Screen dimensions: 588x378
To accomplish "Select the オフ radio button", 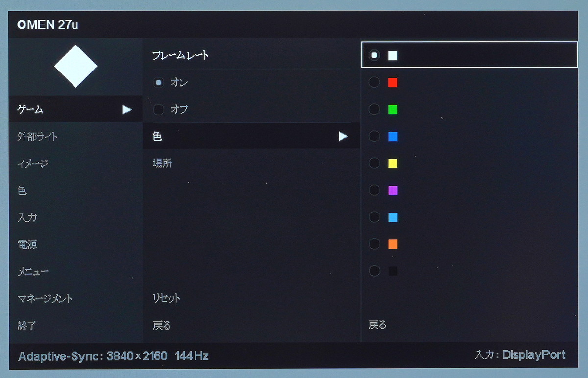I will 158,110.
